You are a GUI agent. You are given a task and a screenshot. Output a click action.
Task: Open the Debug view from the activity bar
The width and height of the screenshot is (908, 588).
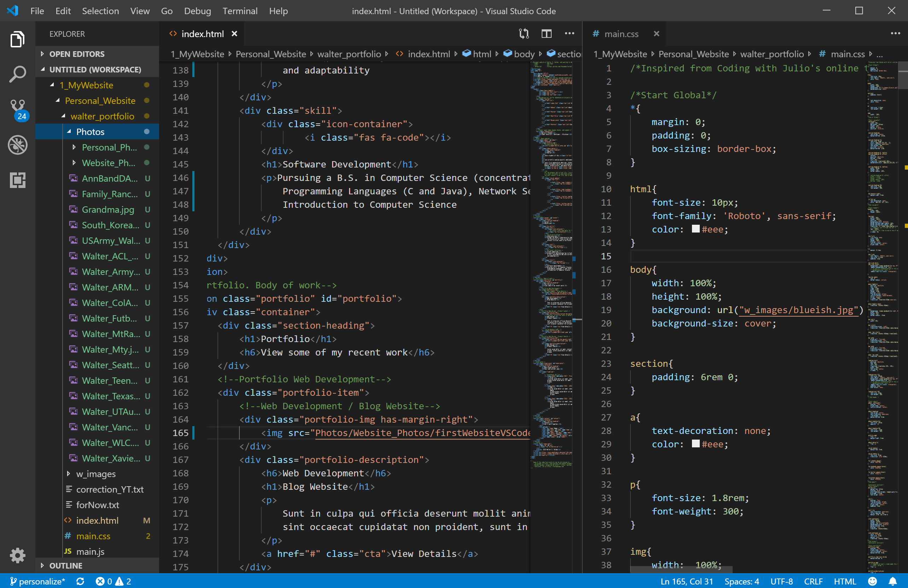pyautogui.click(x=17, y=145)
